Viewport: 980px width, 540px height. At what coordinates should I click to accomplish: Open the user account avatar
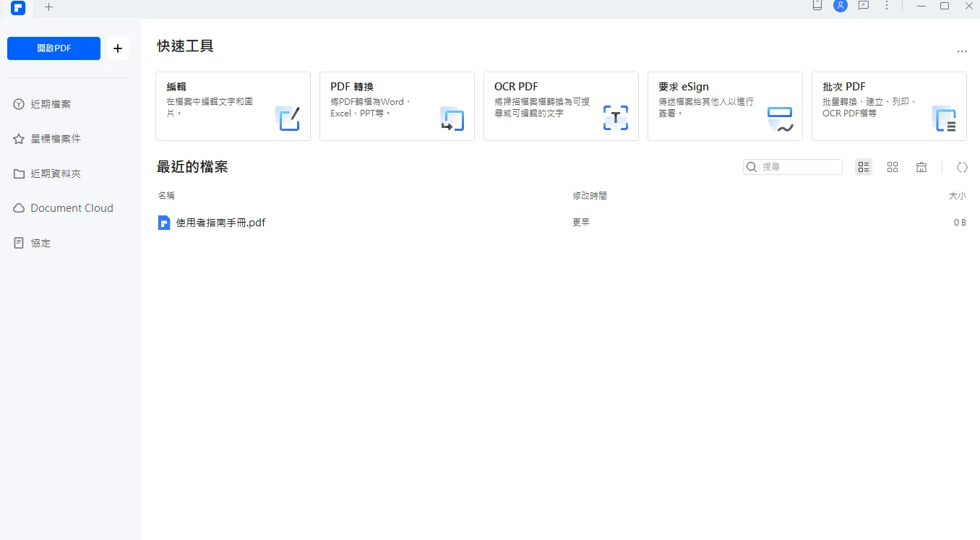click(840, 7)
